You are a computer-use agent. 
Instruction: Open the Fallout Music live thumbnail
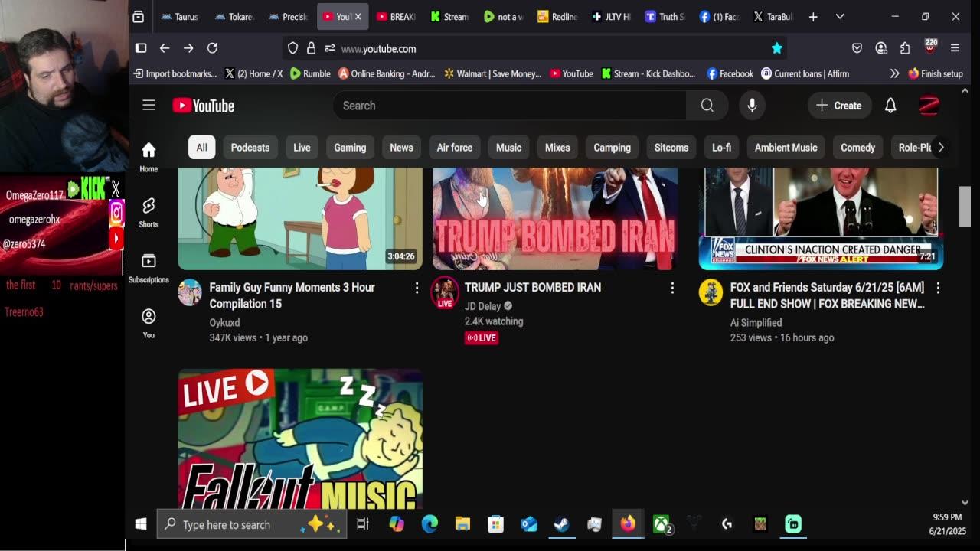(300, 439)
